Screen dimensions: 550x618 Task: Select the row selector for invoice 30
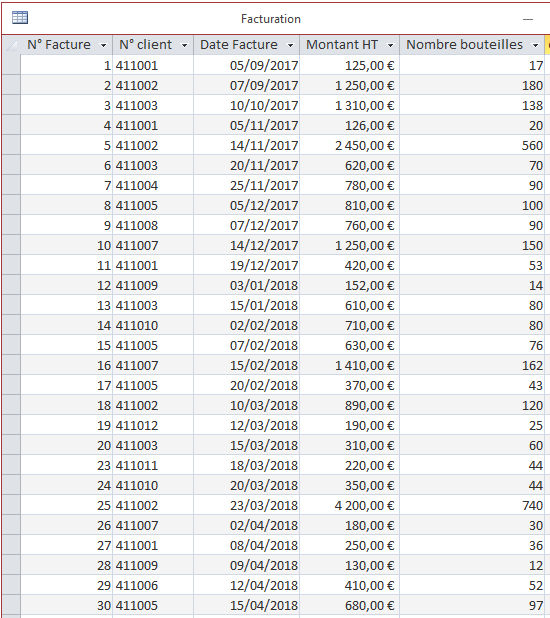point(11,605)
